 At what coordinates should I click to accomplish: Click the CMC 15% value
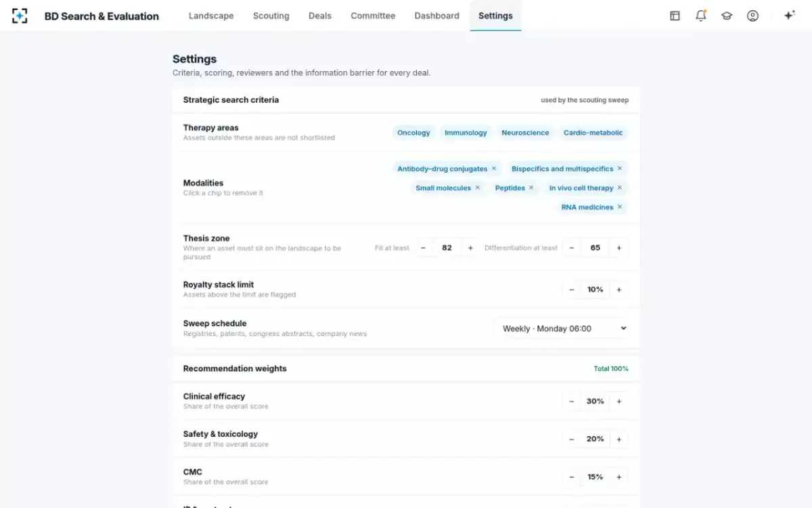[x=595, y=477]
